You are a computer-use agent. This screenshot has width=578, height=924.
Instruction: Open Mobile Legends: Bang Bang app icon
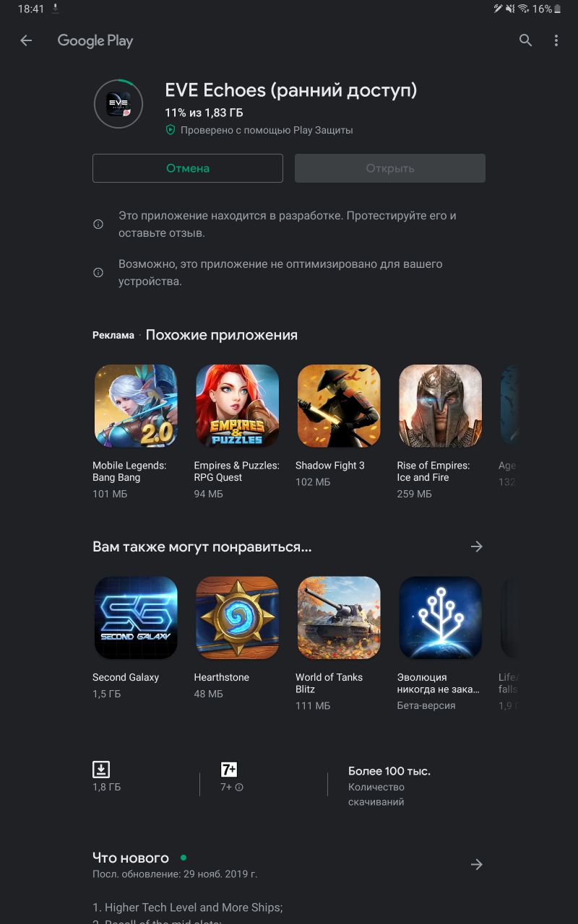136,406
